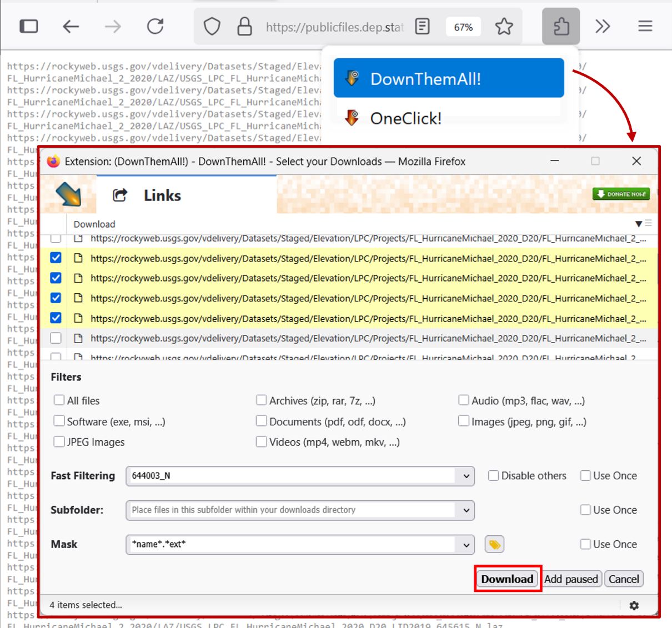Check the Disable others checkbox
This screenshot has height=628, width=672.
(x=493, y=475)
